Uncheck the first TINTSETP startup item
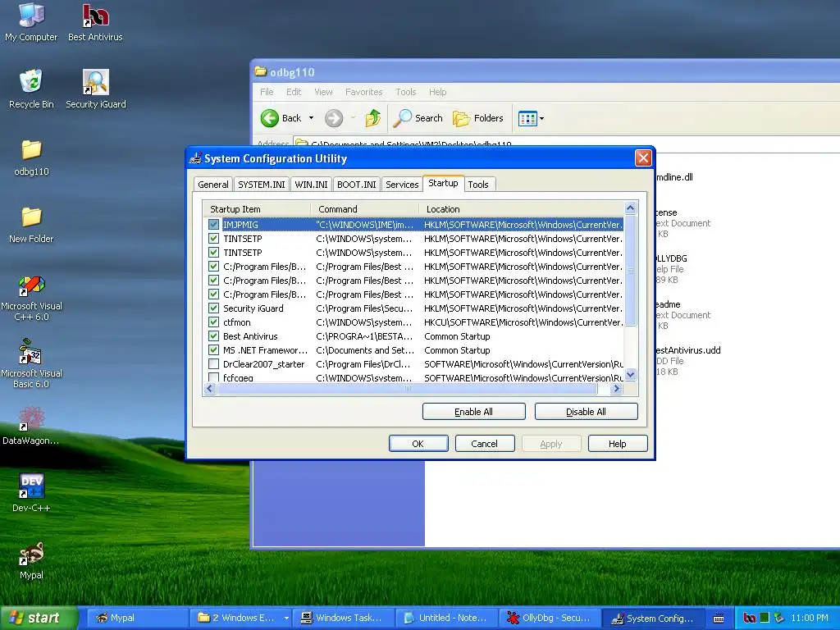Viewport: 840px width, 630px height. point(214,239)
